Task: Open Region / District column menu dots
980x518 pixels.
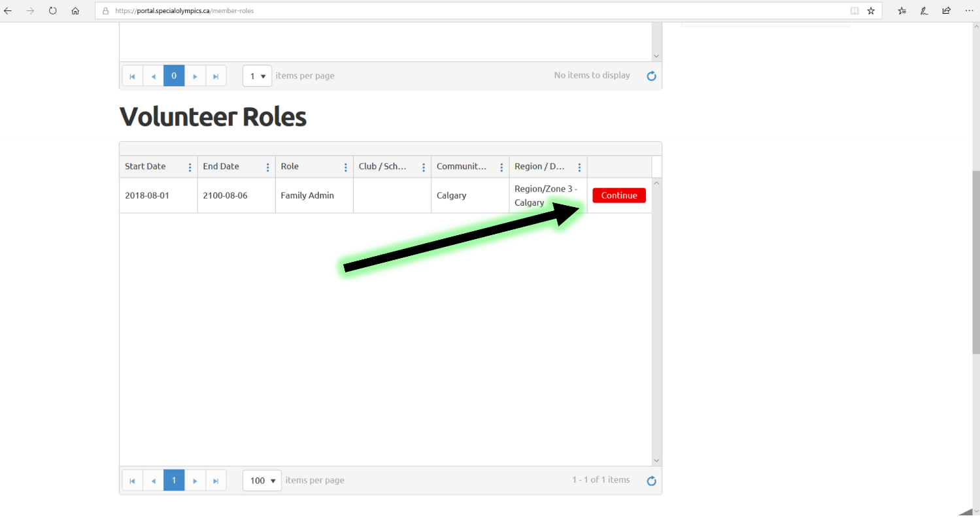Action: (579, 167)
